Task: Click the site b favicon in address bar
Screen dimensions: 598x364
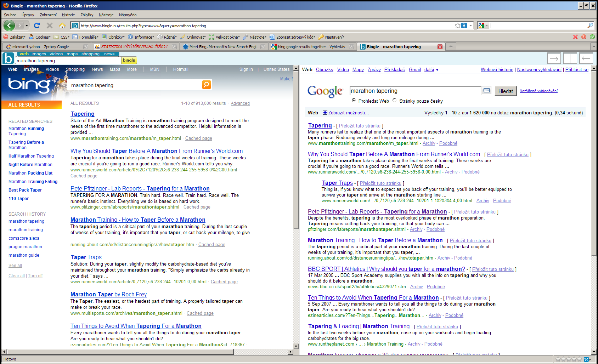Action: tap(75, 25)
